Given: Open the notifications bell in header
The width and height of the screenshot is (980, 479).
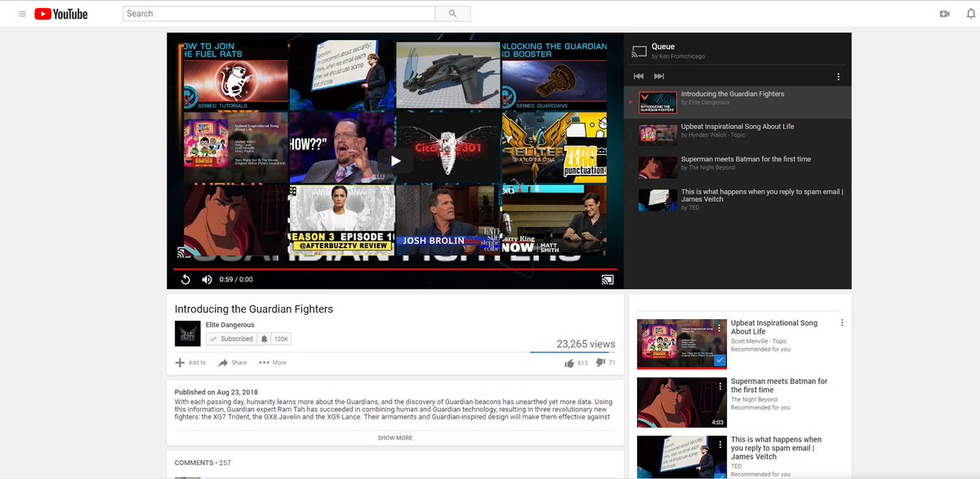Looking at the screenshot, I should (x=971, y=14).
